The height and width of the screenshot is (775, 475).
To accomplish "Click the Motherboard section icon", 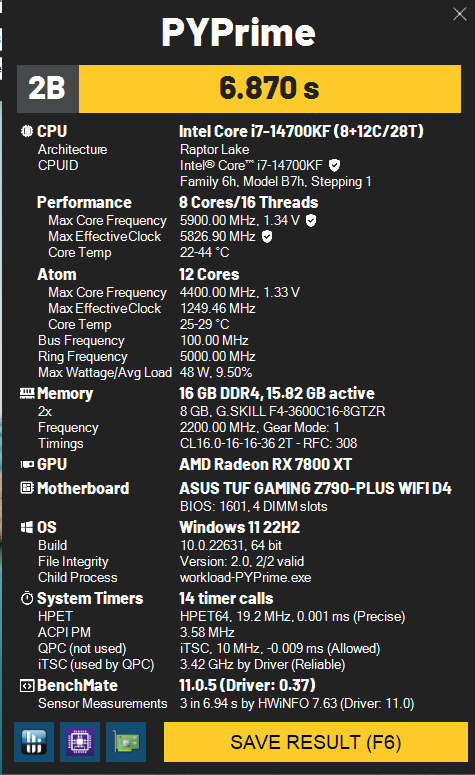I will point(27,488).
